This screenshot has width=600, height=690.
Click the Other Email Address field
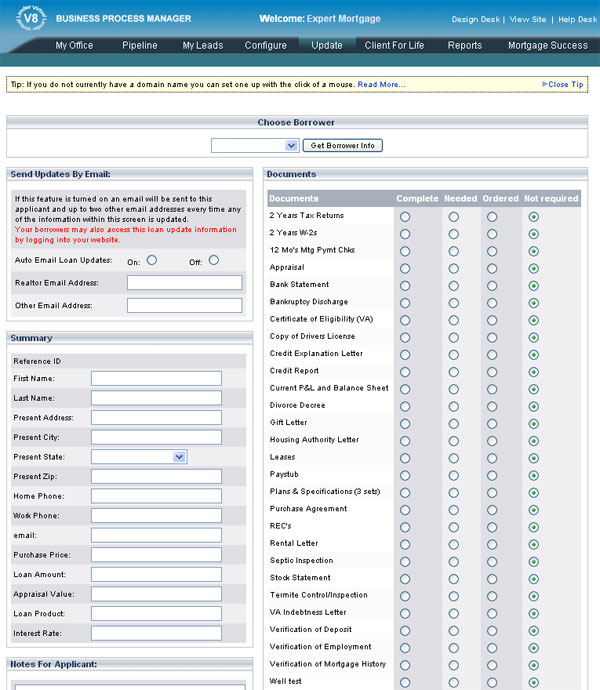click(x=184, y=305)
